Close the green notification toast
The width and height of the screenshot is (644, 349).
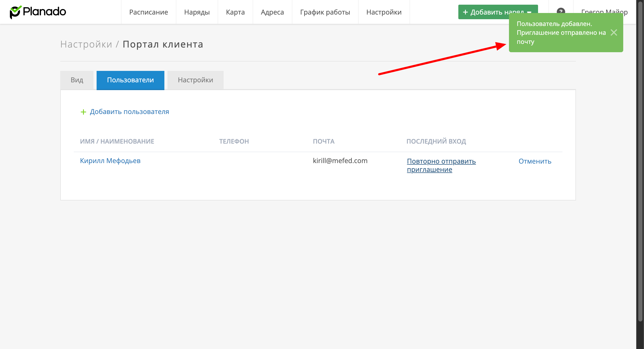pos(614,32)
